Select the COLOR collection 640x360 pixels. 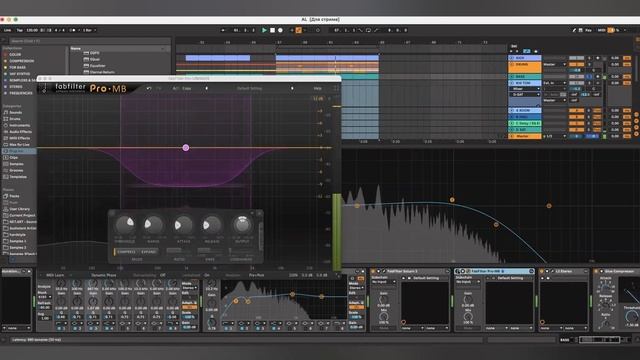[x=15, y=54]
